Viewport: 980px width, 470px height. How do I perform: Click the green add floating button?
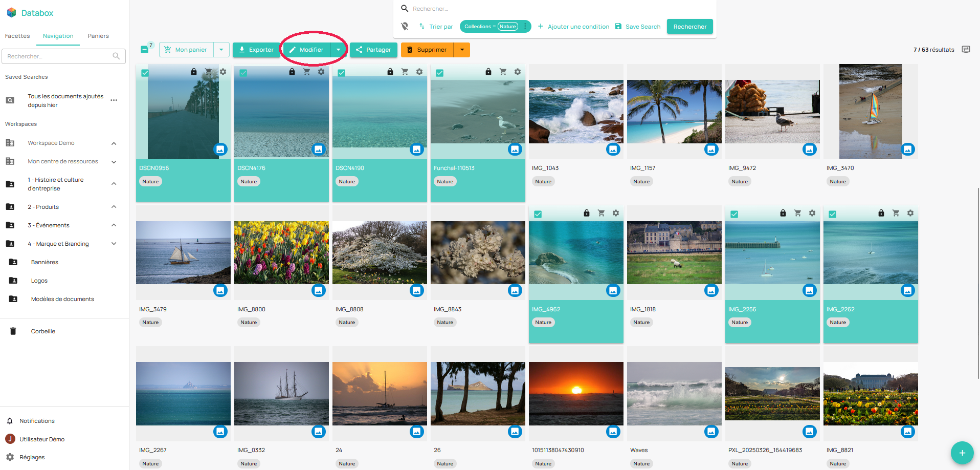coord(962,453)
